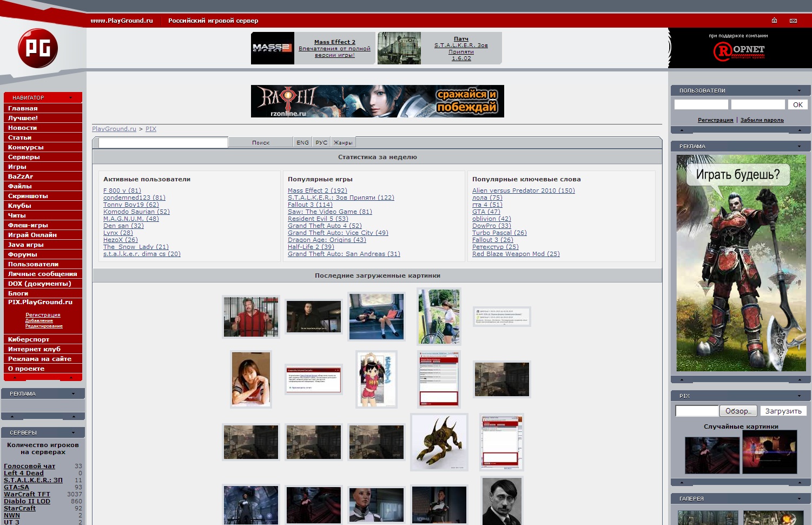Collapse the ГАЛЕРЕЯ panel via header arrow
The width and height of the screenshot is (812, 525).
799,498
